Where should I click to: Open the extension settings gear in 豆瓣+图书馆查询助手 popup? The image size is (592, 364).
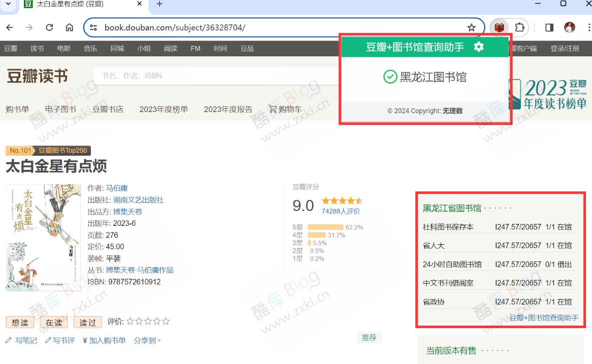[x=478, y=48]
